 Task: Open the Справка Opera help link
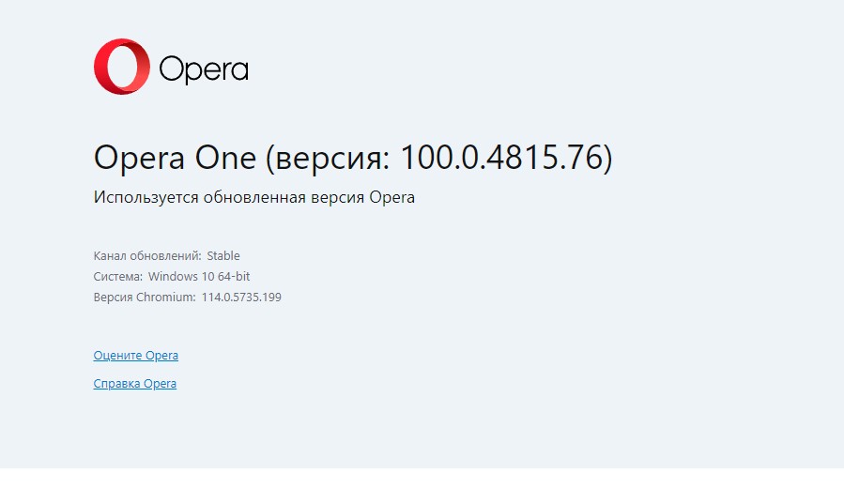click(135, 384)
